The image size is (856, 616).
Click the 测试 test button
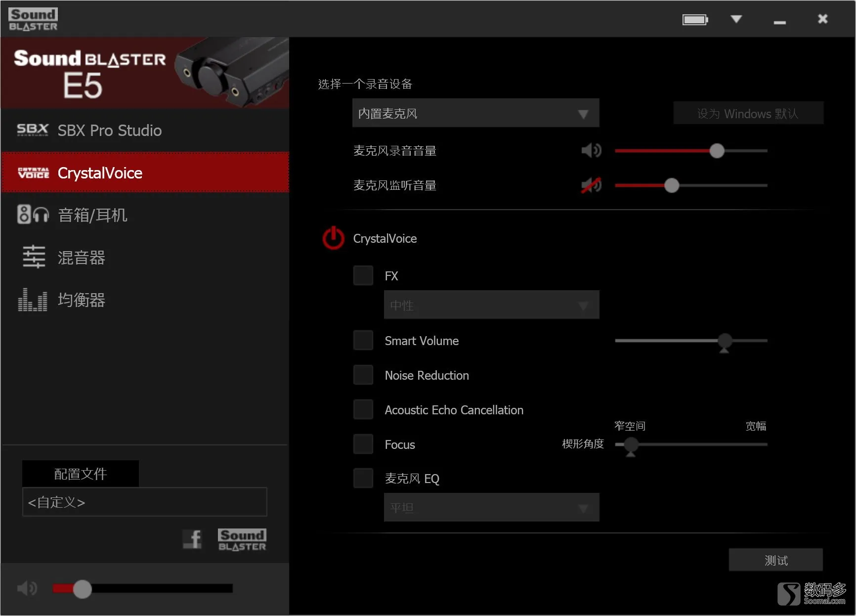click(x=776, y=560)
